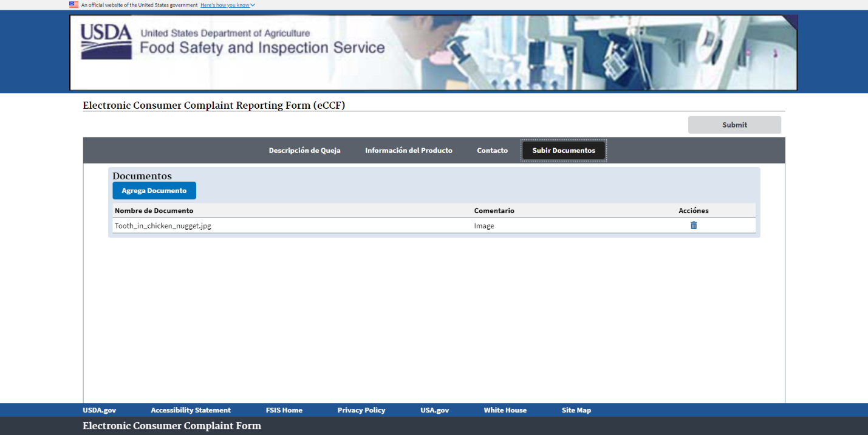The image size is (868, 435).
Task: Click the US flag icon
Action: click(73, 4)
